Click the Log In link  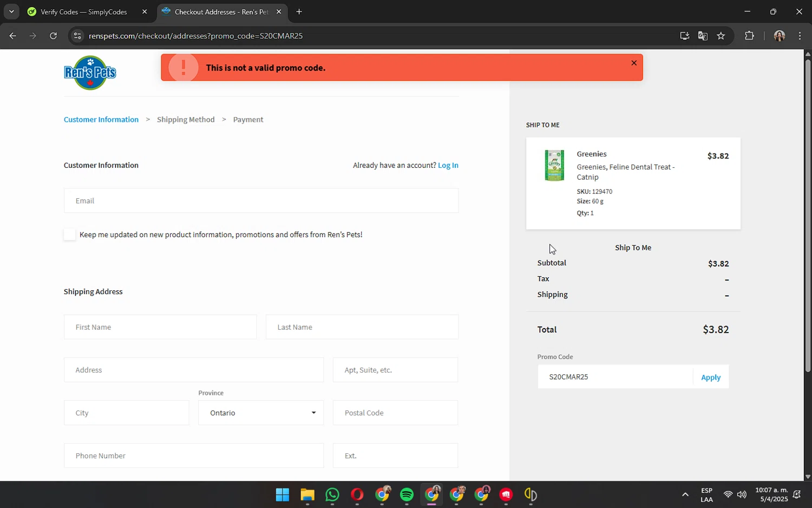[448, 165]
